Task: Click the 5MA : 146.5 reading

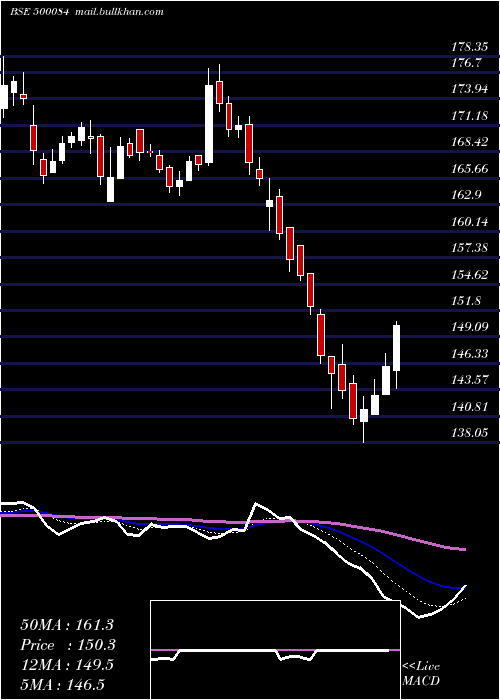Action: (62, 684)
